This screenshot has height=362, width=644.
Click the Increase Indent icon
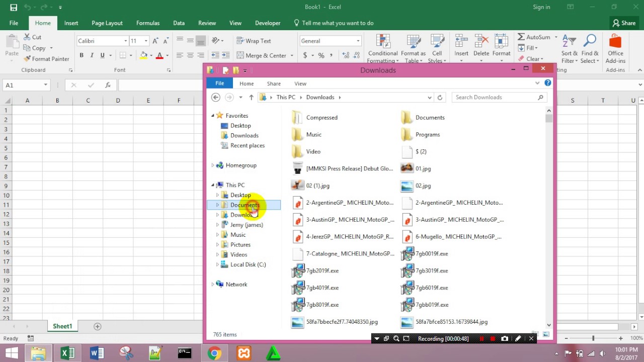pyautogui.click(x=225, y=55)
